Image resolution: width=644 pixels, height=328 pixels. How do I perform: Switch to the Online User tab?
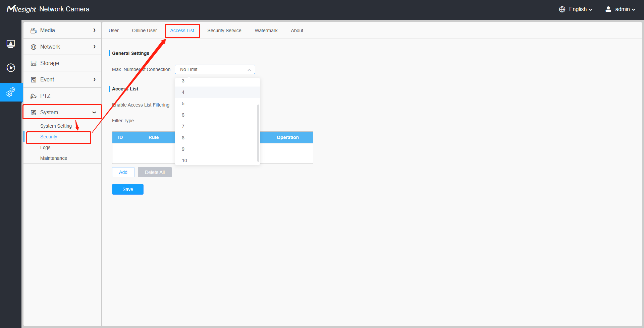coord(144,30)
